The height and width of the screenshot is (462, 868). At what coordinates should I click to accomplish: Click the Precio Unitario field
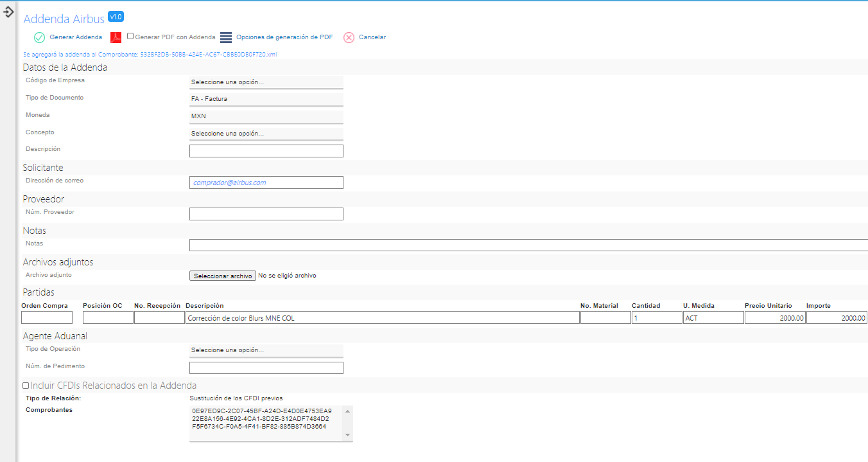coord(775,317)
